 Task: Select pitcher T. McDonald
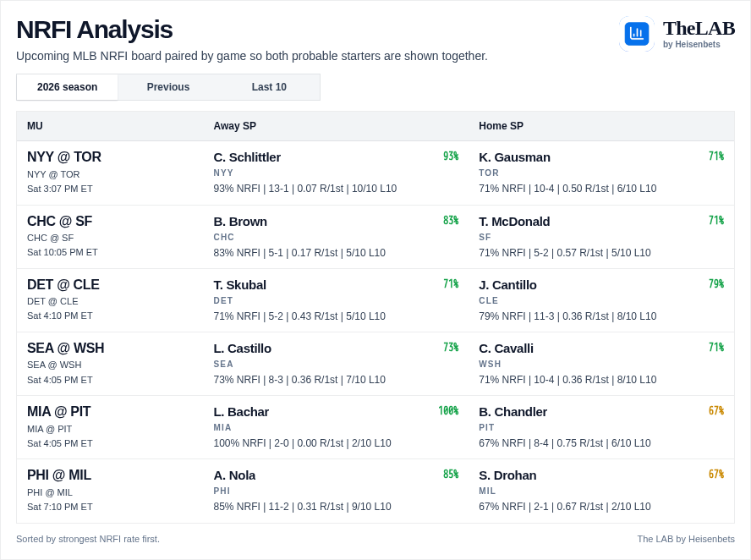[514, 222]
